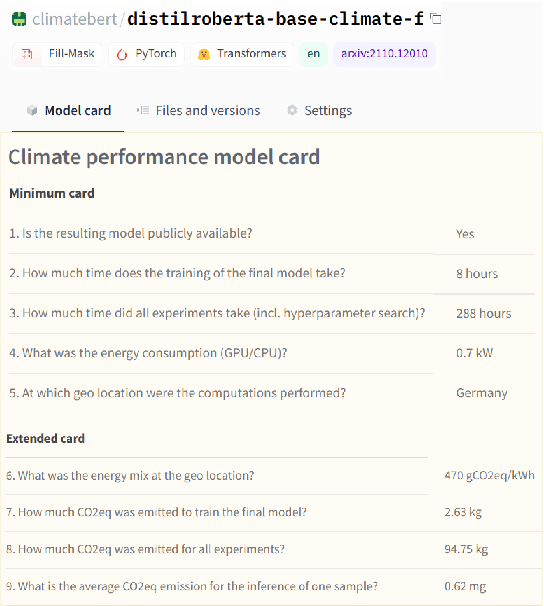Select question 6 about energy mix
Viewport: 544px width, 606px height.
[x=130, y=475]
